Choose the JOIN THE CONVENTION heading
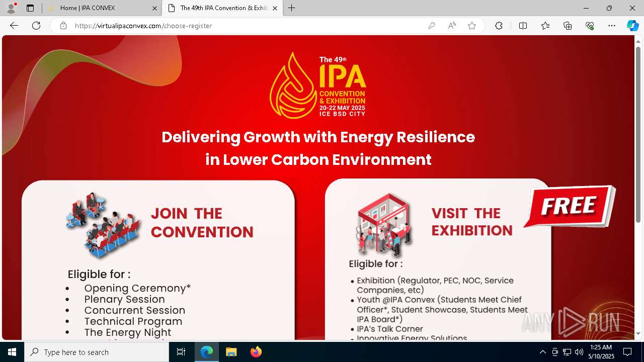 click(x=202, y=223)
